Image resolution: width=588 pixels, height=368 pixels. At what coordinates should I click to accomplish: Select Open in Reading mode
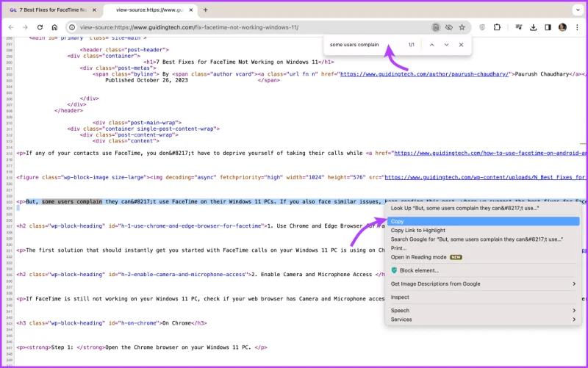[x=483, y=257]
